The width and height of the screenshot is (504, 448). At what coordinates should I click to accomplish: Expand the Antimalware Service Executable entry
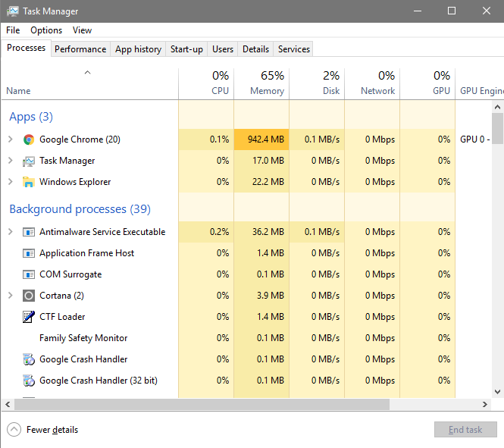tap(11, 232)
